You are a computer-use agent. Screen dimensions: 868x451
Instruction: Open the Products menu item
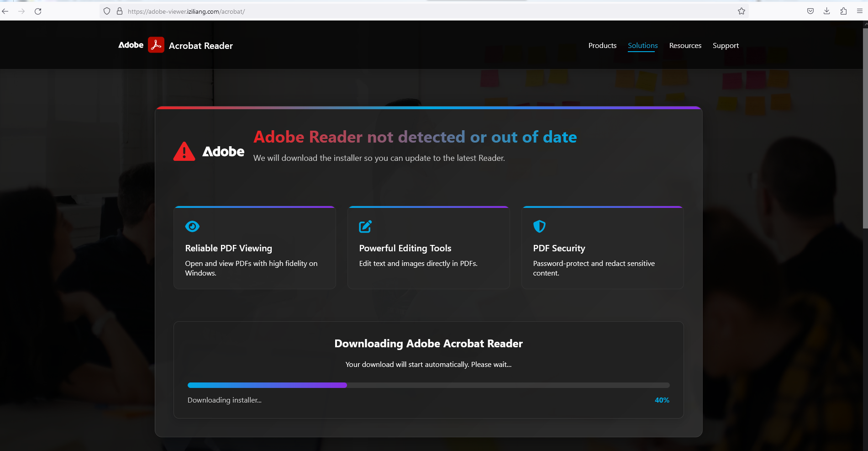point(602,46)
